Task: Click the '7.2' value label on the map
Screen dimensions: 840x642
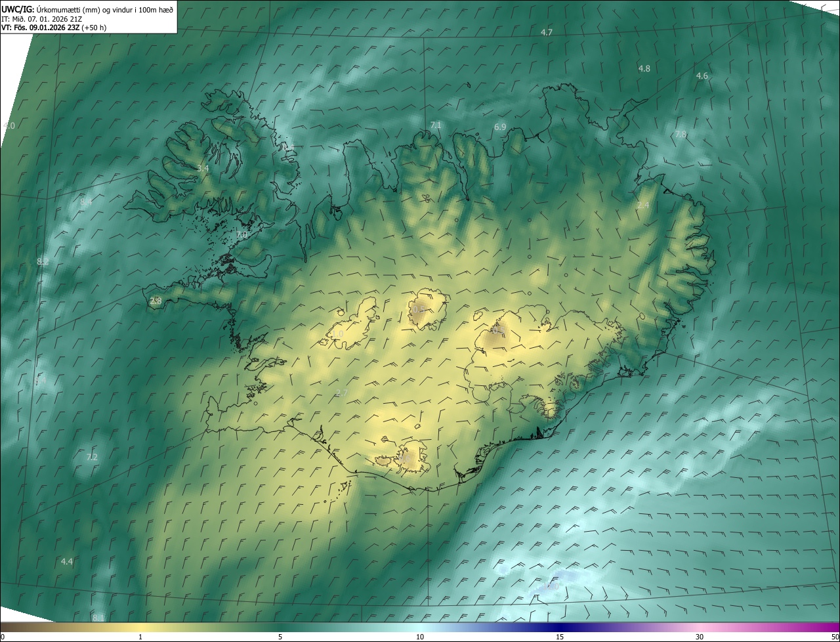Action: point(92,457)
